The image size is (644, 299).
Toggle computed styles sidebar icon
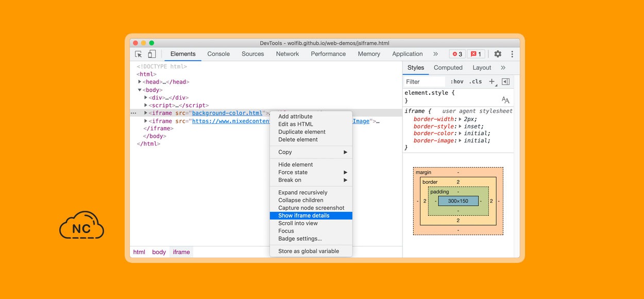pyautogui.click(x=505, y=81)
